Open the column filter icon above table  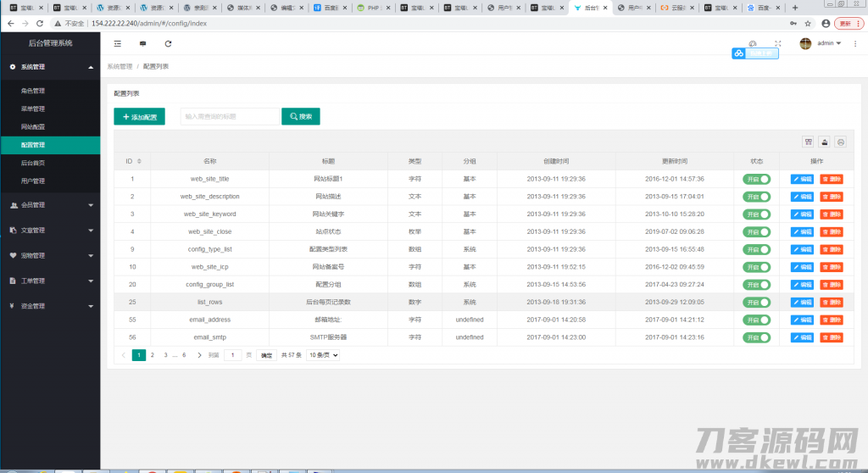point(808,142)
